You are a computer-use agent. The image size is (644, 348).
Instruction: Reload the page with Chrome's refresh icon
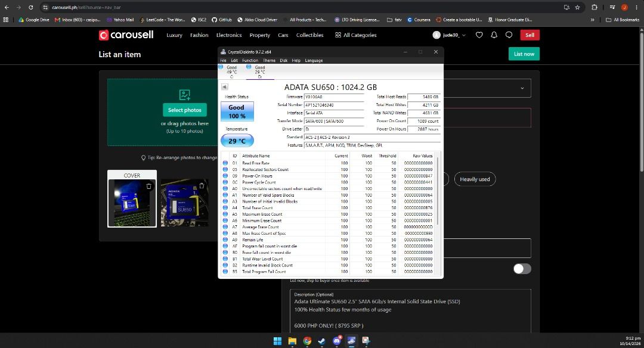pyautogui.click(x=31, y=7)
